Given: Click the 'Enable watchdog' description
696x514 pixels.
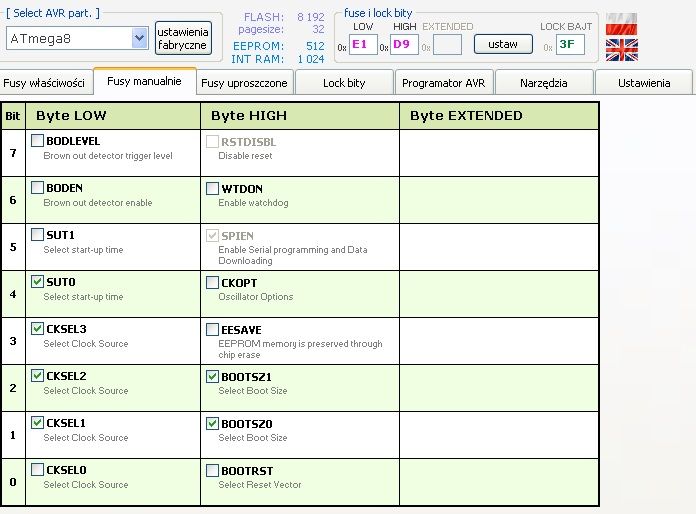Looking at the screenshot, I should pos(253,203).
